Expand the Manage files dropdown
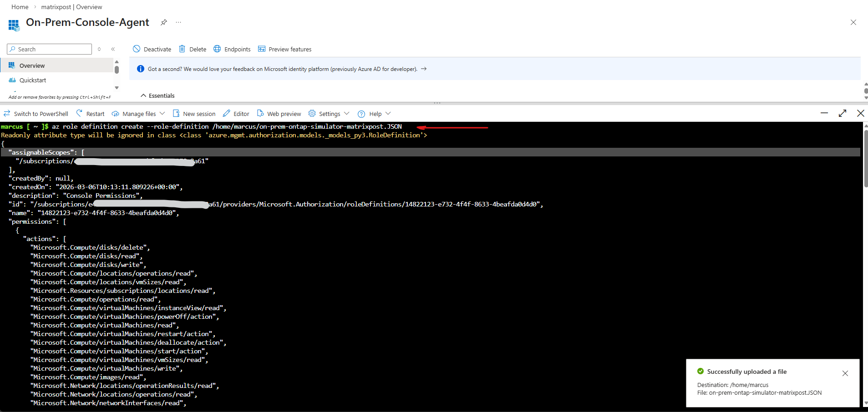 click(x=138, y=114)
